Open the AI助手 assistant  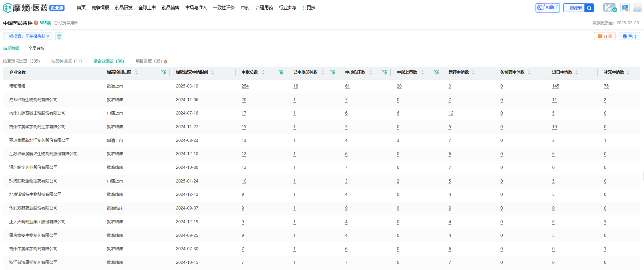pyautogui.click(x=547, y=8)
